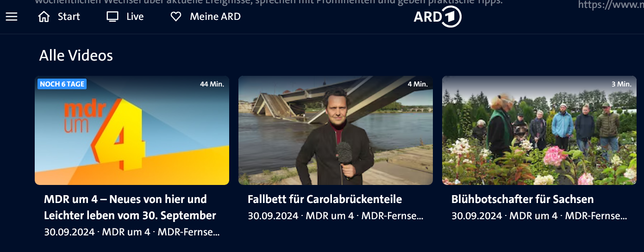Open Fallbett für Carolabrückenteile title link

tap(325, 199)
